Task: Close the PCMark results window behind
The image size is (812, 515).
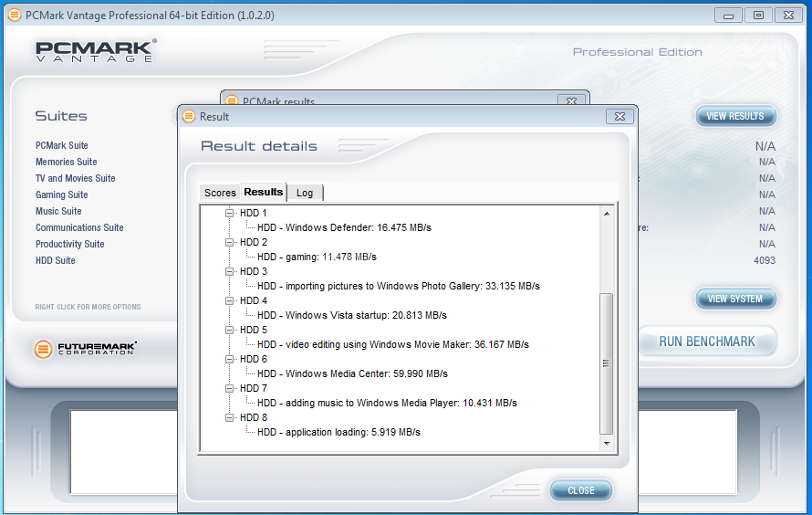Action: click(572, 100)
